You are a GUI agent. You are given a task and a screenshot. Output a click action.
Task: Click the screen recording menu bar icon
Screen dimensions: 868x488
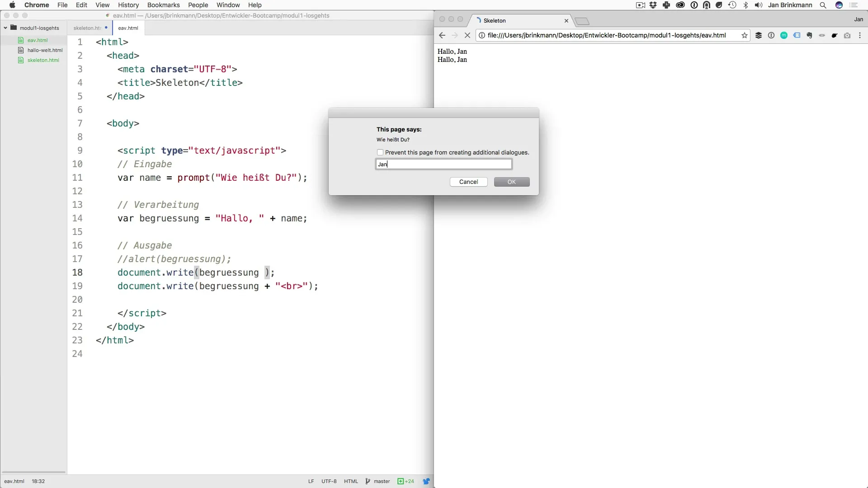tap(640, 5)
